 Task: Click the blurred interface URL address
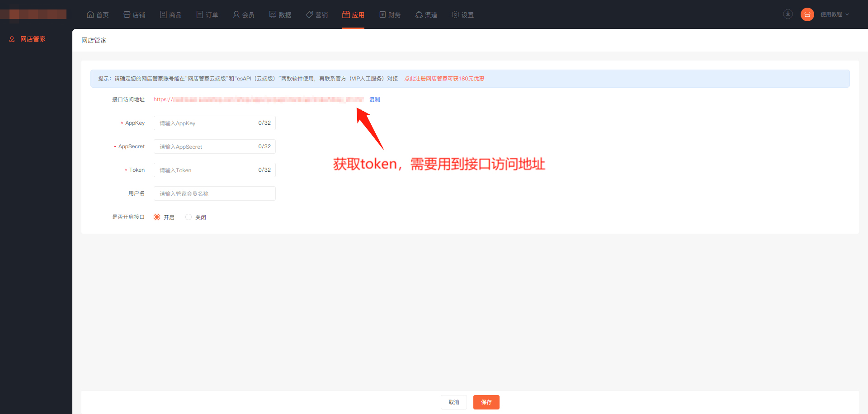click(x=259, y=99)
